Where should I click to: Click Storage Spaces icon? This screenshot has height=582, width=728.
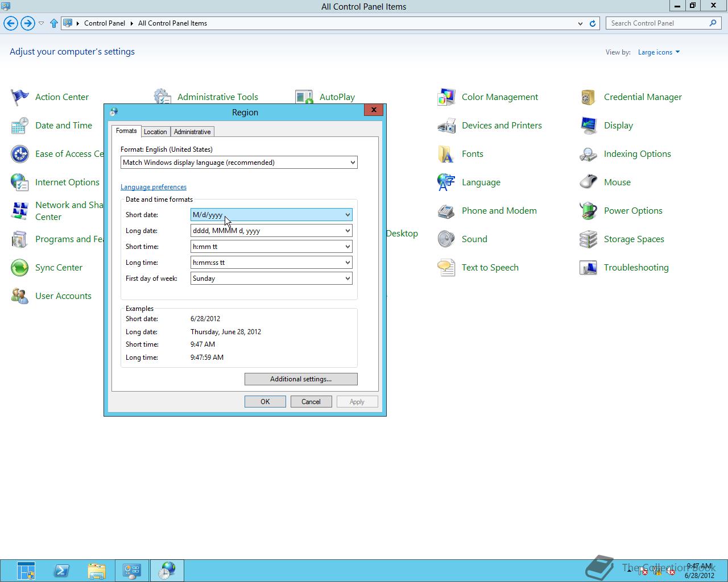point(589,239)
